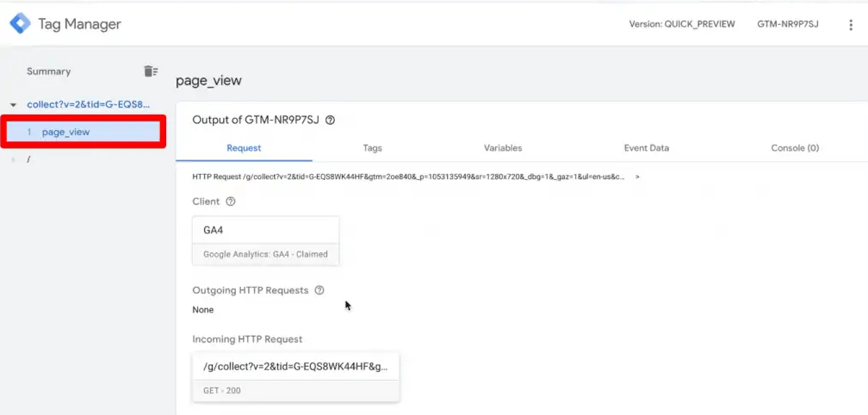Click the Version: QUICK_PREVIEW label
This screenshot has width=868, height=415.
pyautogui.click(x=682, y=24)
